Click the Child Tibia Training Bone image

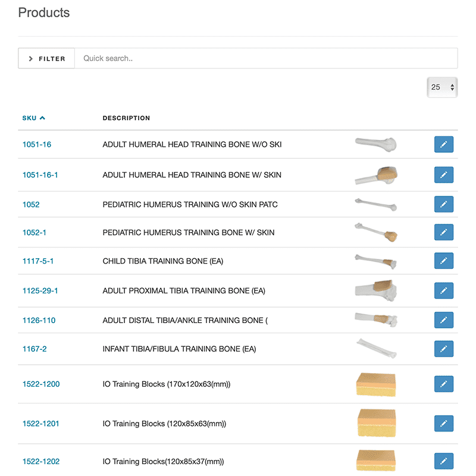click(375, 261)
